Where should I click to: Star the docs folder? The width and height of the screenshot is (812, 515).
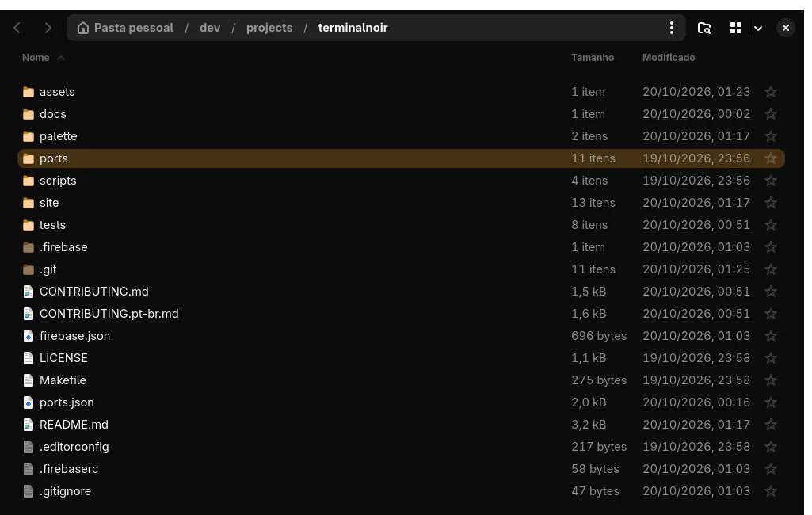pos(771,114)
